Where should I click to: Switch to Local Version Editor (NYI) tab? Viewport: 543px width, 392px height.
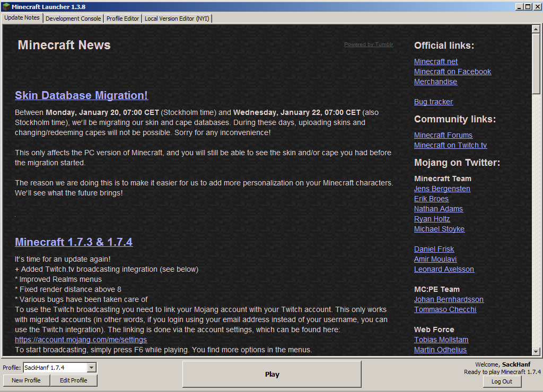177,19
